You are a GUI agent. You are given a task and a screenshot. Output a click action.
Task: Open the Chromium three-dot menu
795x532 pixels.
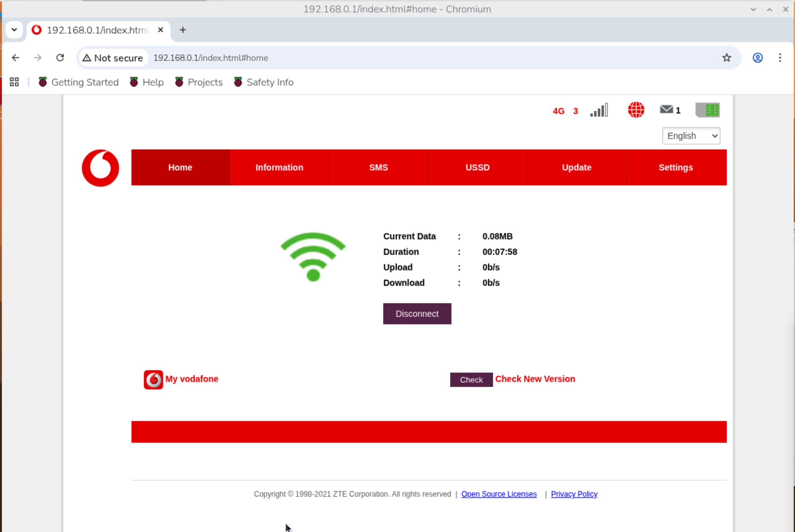[780, 58]
